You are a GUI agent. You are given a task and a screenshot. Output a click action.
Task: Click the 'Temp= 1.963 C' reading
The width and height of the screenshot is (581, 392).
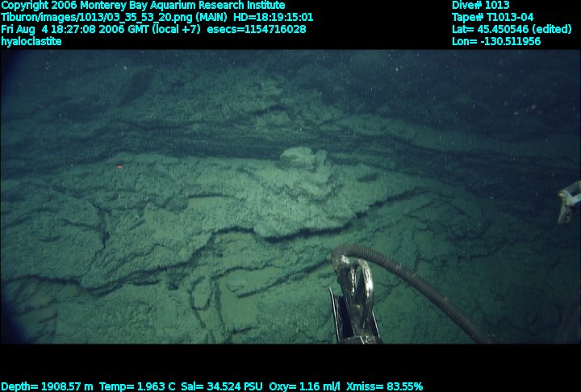click(137, 386)
